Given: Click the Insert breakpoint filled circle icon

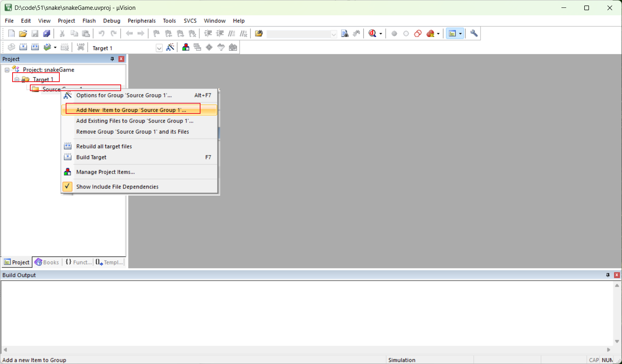Looking at the screenshot, I should point(394,34).
